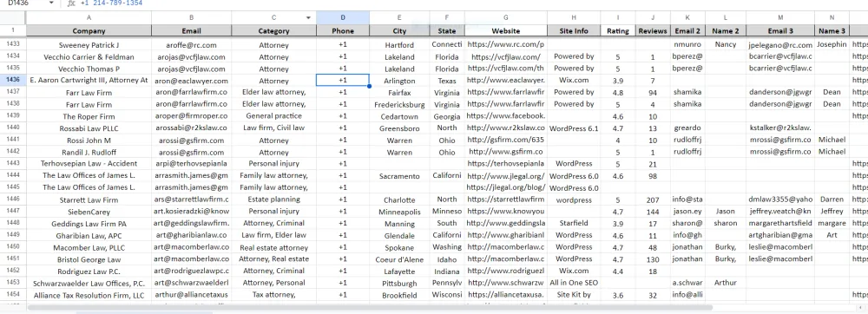Image resolution: width=868 pixels, height=314 pixels.
Task: Select row 1443 header
Action: pos(13,163)
